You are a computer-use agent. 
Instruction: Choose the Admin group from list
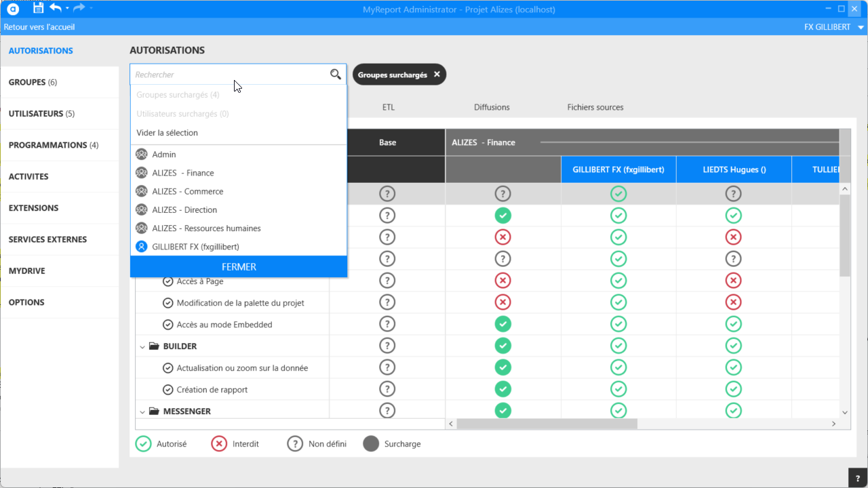164,155
